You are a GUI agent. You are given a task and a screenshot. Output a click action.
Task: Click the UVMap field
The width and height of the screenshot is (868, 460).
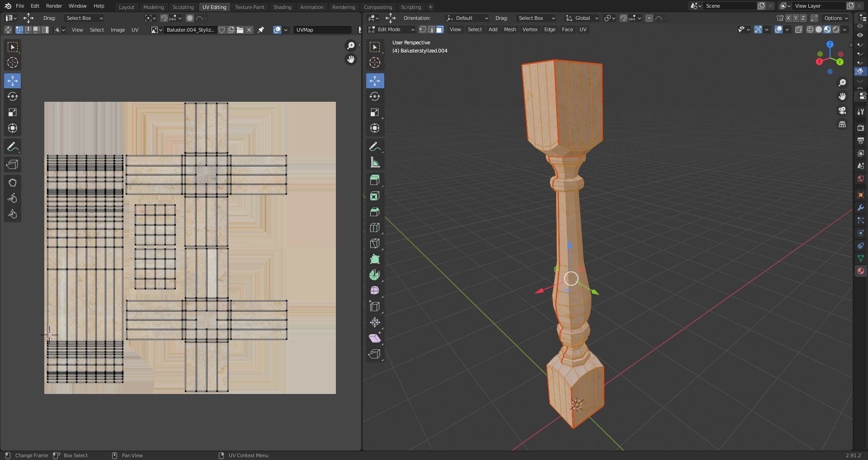click(322, 30)
